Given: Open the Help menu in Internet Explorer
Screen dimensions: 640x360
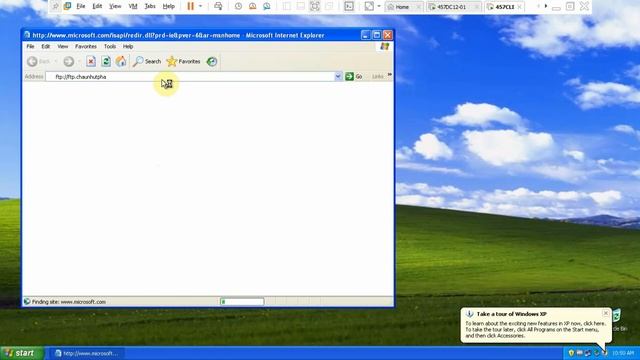Looking at the screenshot, I should click(128, 47).
